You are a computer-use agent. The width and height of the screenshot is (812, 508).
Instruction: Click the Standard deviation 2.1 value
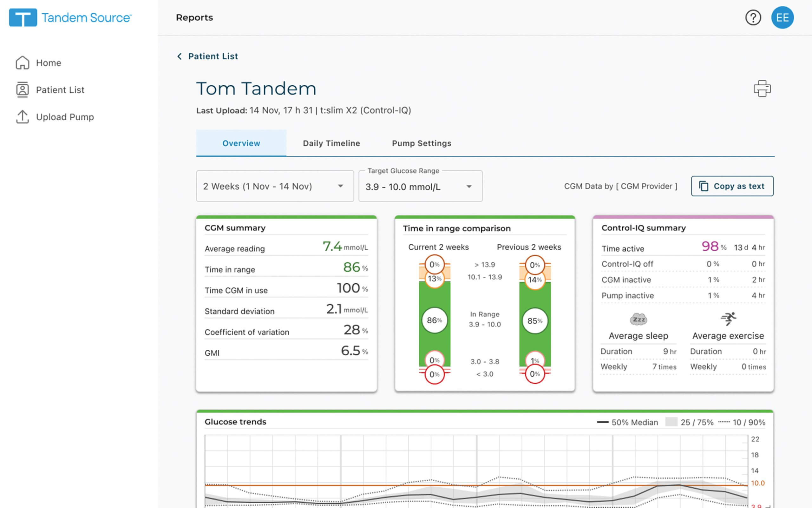(347, 309)
